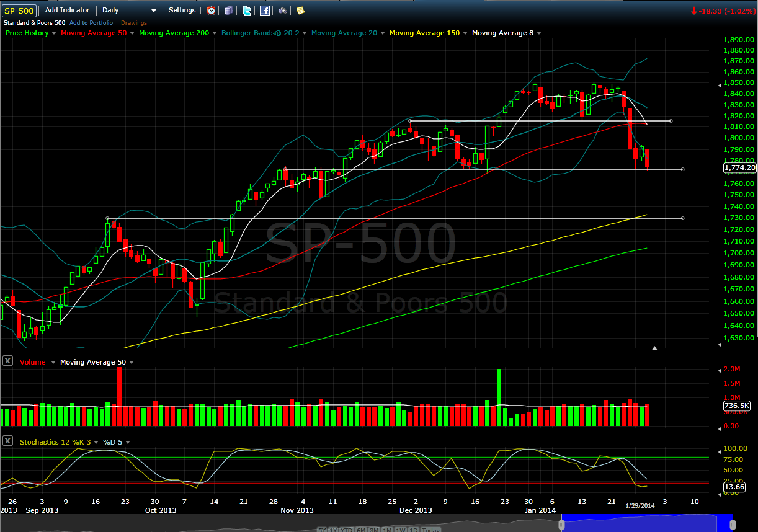Expand the Moving Average 20 dropdown
The height and width of the screenshot is (532, 758).
click(383, 33)
